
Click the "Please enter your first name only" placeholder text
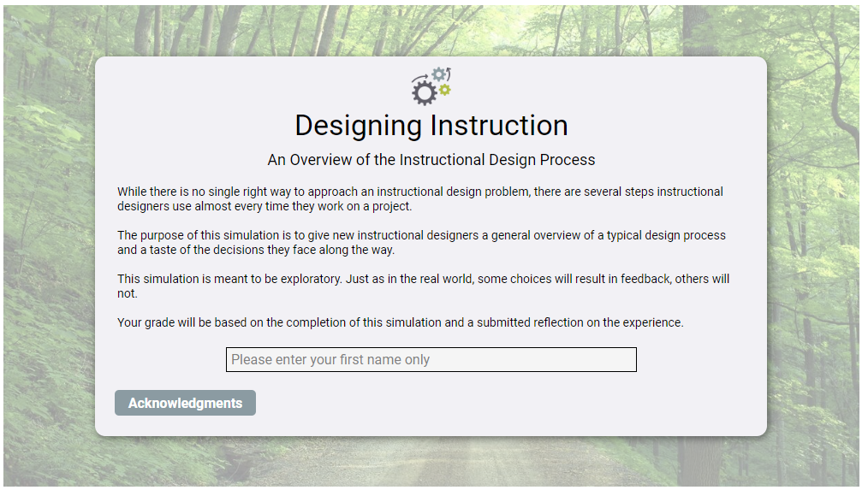click(330, 360)
